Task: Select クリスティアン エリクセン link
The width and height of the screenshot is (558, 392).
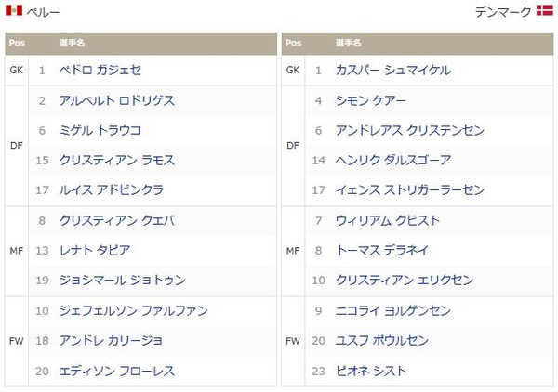Action: pyautogui.click(x=405, y=281)
